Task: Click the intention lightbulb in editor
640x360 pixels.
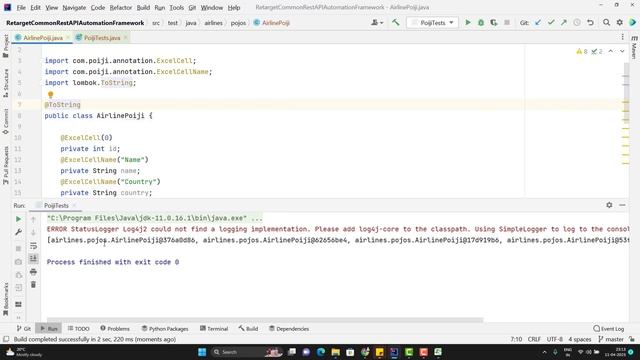Action: pyautogui.click(x=51, y=95)
